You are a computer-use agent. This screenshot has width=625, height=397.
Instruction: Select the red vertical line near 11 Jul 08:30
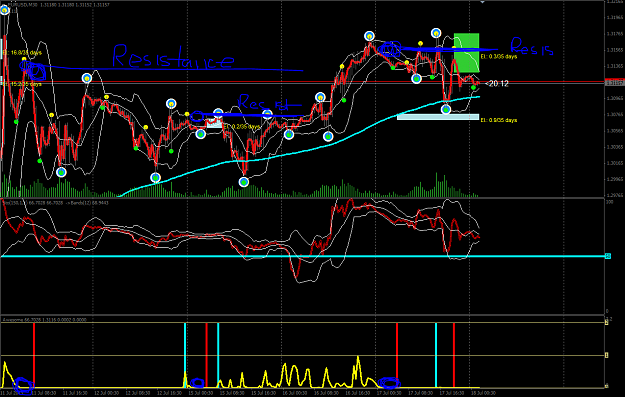click(x=34, y=355)
